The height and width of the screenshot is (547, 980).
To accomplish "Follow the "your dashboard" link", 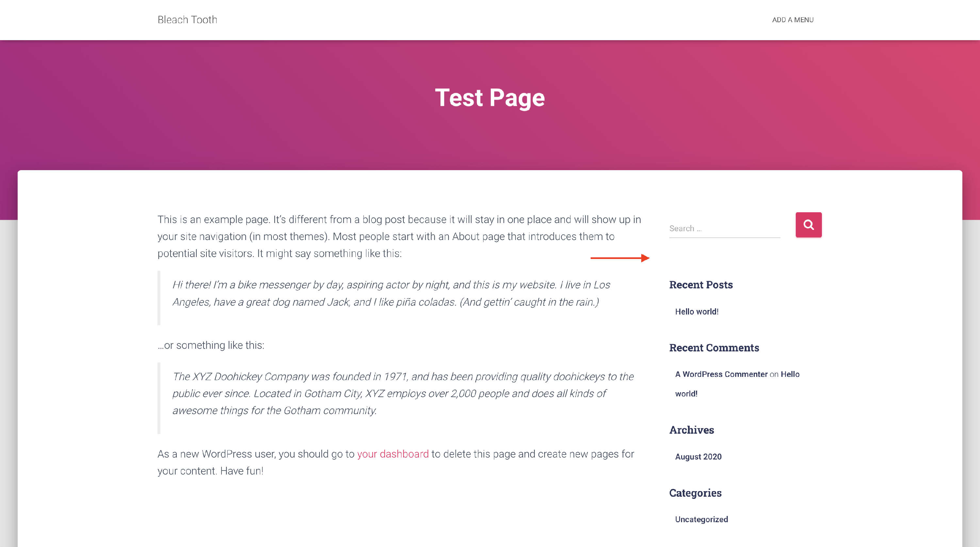I will pyautogui.click(x=393, y=454).
